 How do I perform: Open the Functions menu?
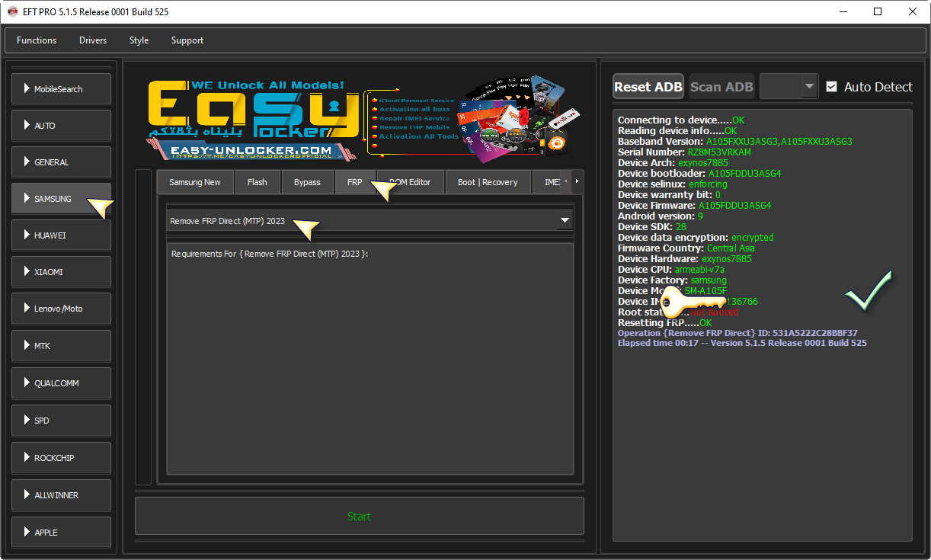[x=37, y=40]
